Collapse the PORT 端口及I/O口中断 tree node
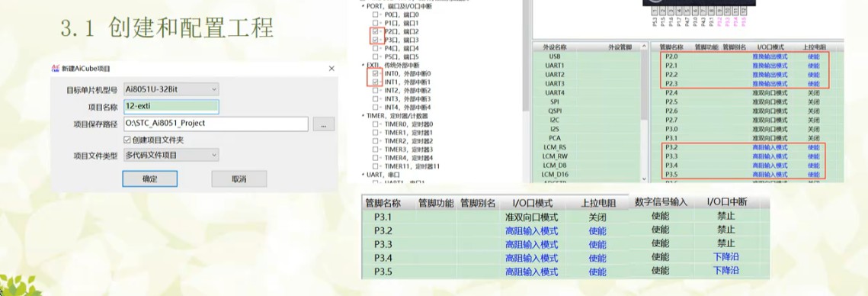This screenshot has height=296, width=868. [x=363, y=6]
